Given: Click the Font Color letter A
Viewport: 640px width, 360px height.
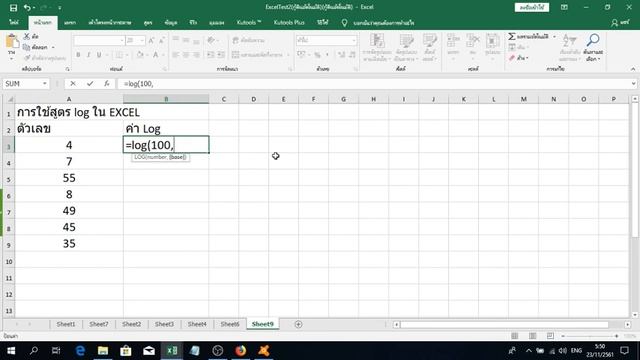Looking at the screenshot, I should click(x=156, y=55).
